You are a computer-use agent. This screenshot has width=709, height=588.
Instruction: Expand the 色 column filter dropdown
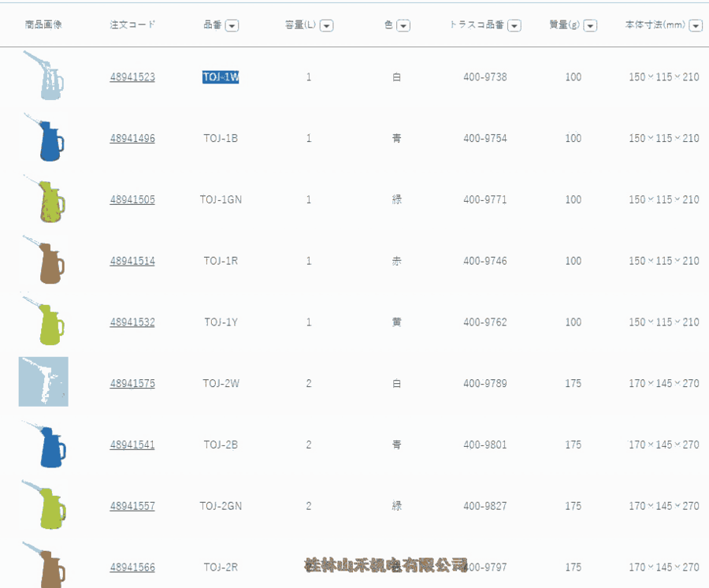pos(403,25)
